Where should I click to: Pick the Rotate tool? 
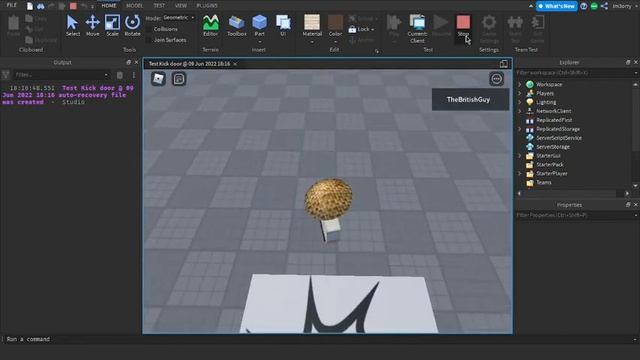[x=132, y=25]
